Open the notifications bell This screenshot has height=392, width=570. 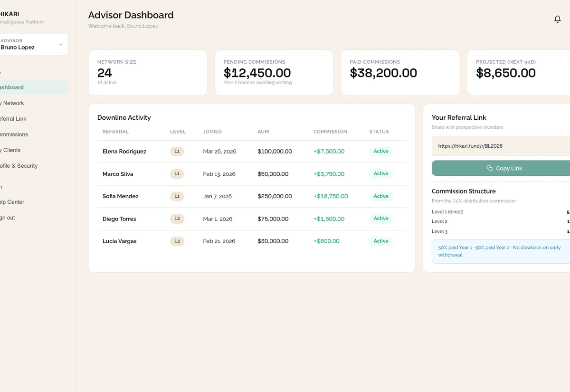(558, 19)
